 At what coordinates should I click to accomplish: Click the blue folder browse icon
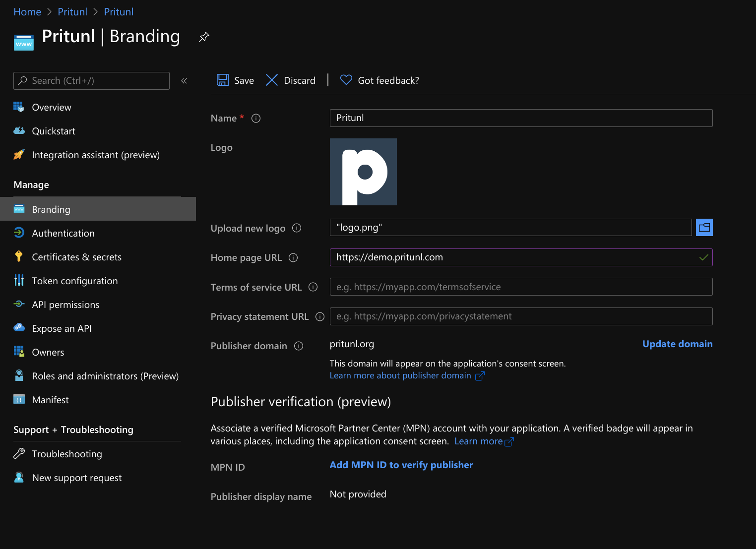point(704,228)
